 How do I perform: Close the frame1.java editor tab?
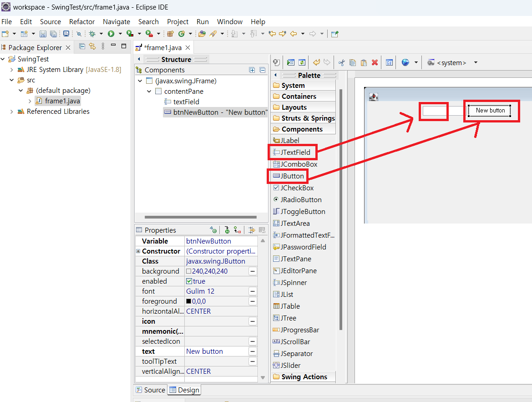click(x=187, y=47)
